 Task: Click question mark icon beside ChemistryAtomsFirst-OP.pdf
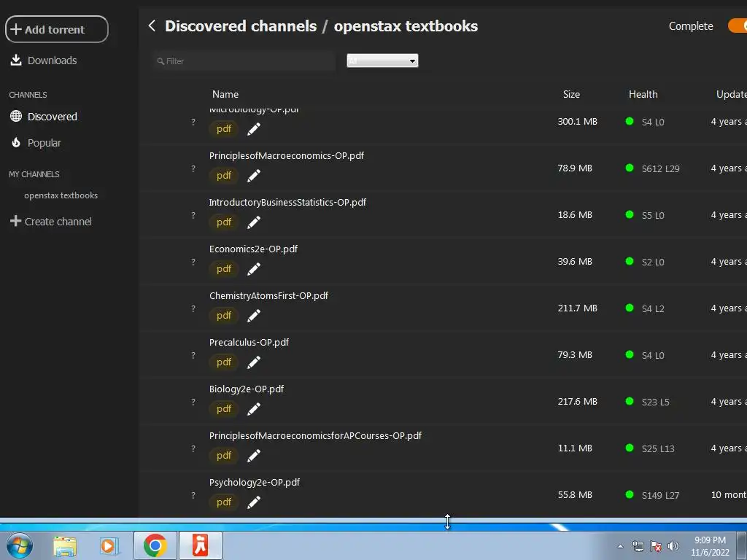[193, 308]
